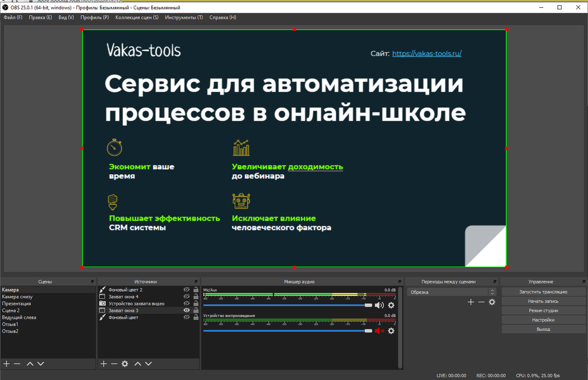Select the Камера scene
The image size is (588, 380).
pyautogui.click(x=48, y=290)
